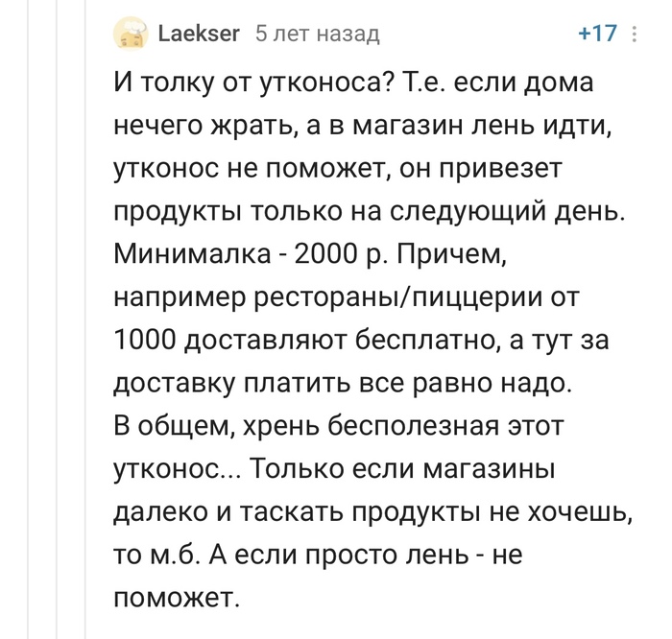Click the words "В общем"

(163, 426)
